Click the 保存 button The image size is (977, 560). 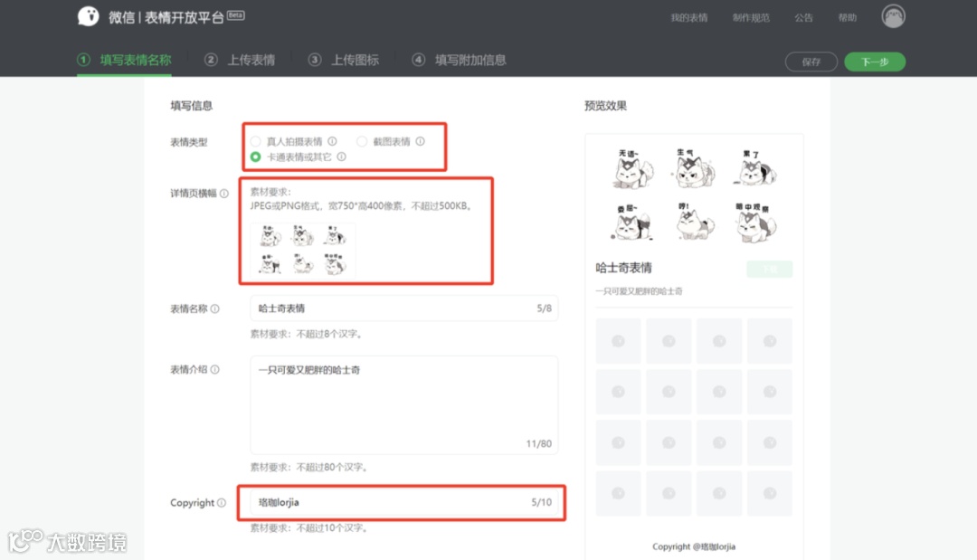click(x=811, y=62)
